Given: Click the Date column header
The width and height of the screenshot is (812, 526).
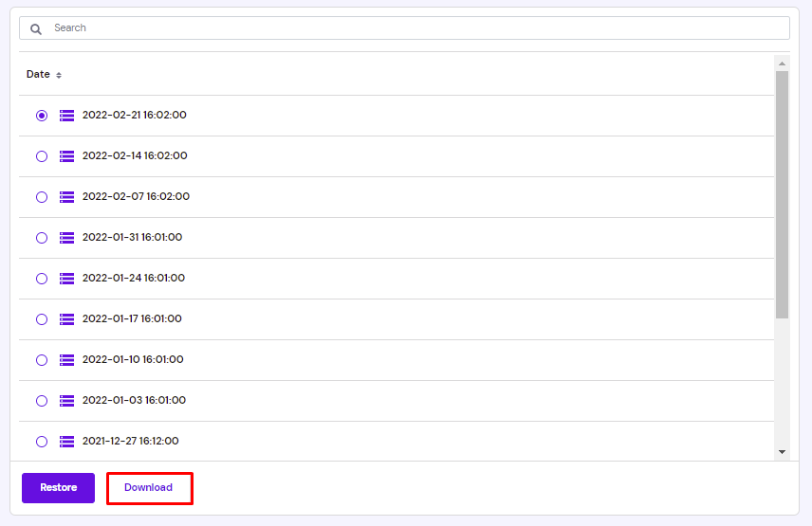Looking at the screenshot, I should (x=38, y=75).
